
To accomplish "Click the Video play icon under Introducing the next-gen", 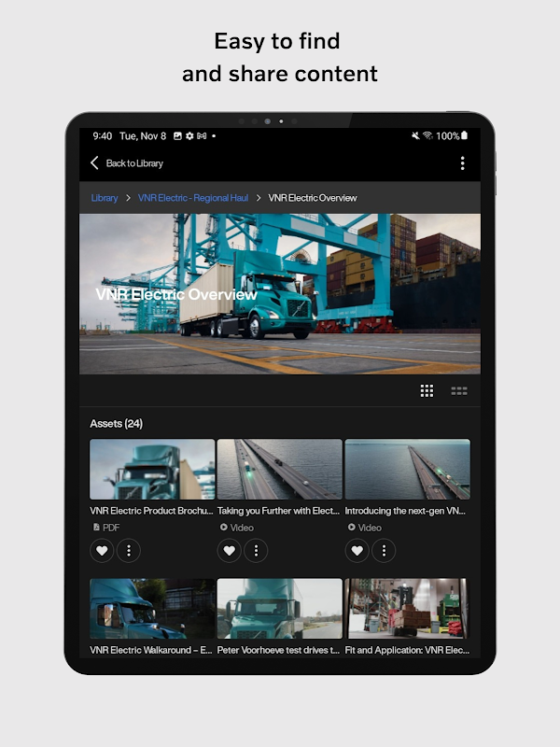I will pos(352,527).
